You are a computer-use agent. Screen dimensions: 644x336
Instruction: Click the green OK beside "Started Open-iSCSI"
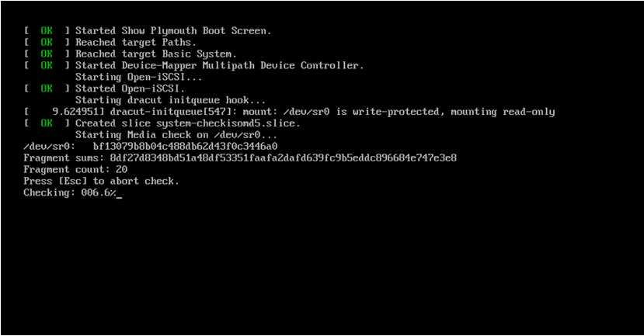47,88
